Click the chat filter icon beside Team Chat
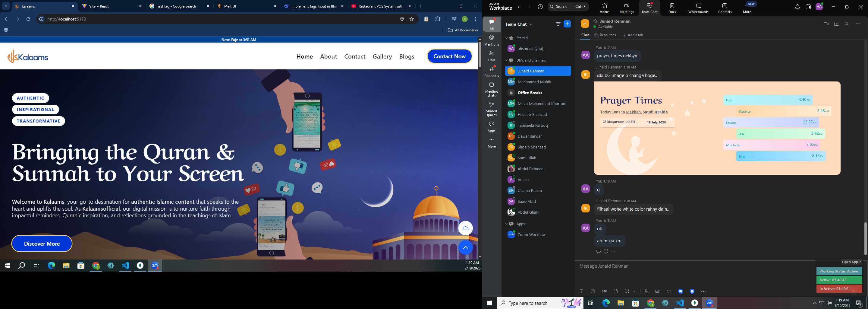Viewport: 868px width, 309px height. [558, 24]
